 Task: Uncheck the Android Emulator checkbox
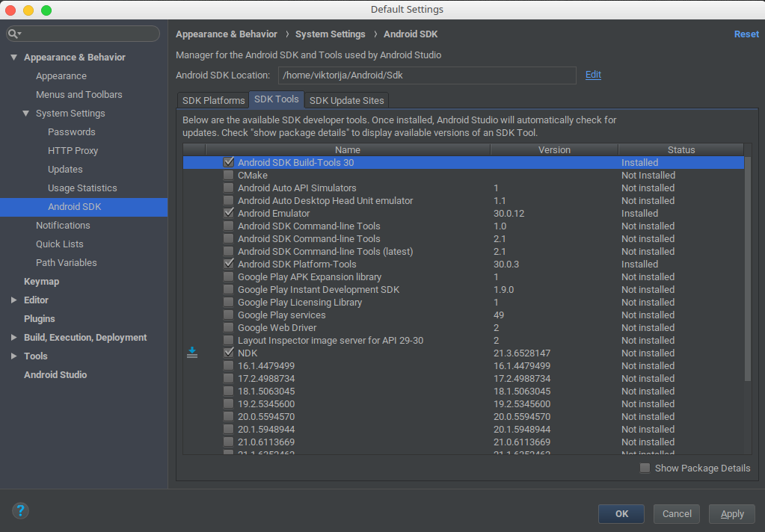(229, 214)
